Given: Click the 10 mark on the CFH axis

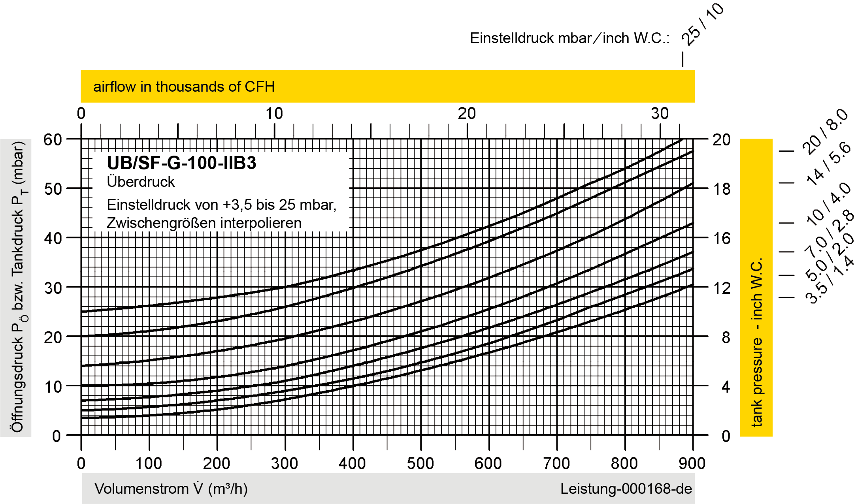Looking at the screenshot, I should coord(274,114).
